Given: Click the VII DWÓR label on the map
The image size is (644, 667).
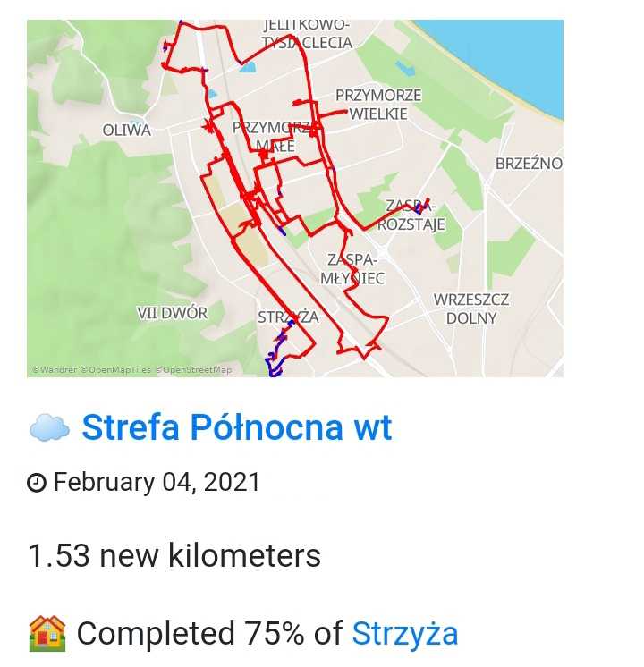Looking at the screenshot, I should point(172,313).
